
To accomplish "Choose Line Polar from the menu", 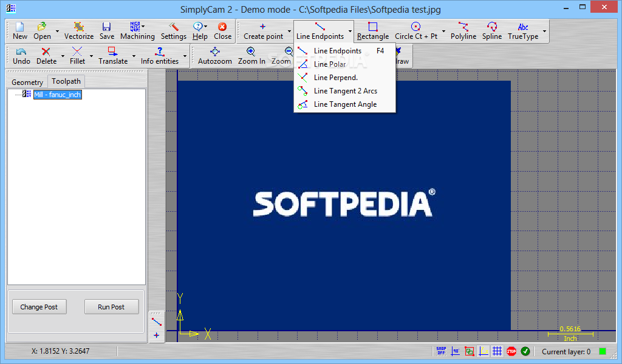I will tap(344, 64).
